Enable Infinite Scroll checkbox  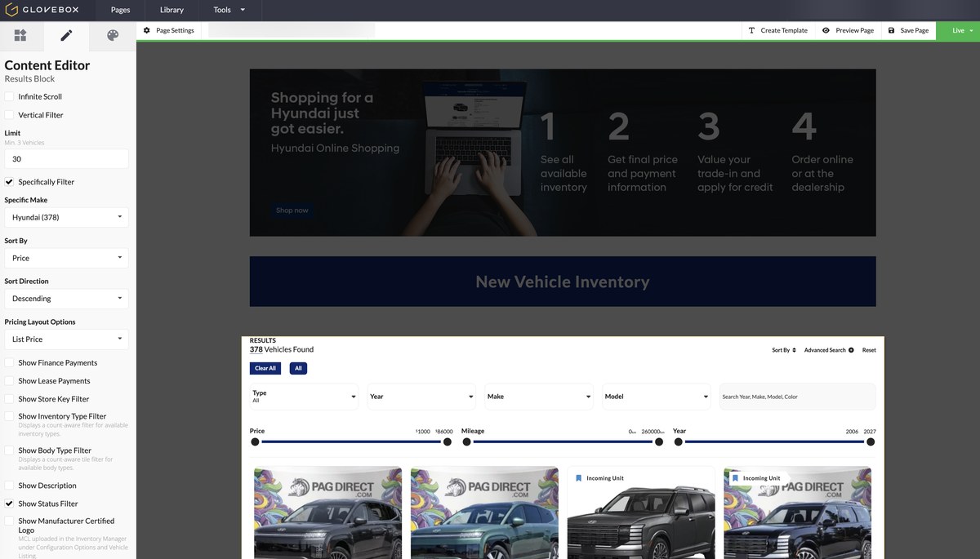click(x=10, y=96)
